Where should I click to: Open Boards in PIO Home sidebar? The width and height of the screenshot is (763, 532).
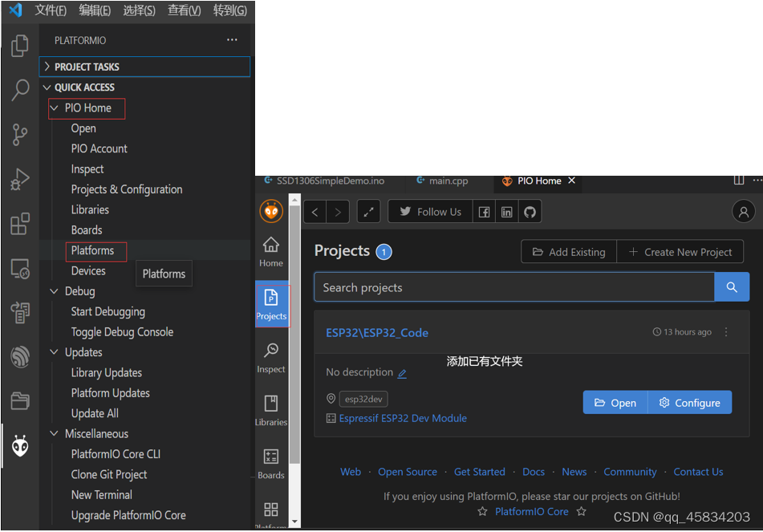coord(271,465)
